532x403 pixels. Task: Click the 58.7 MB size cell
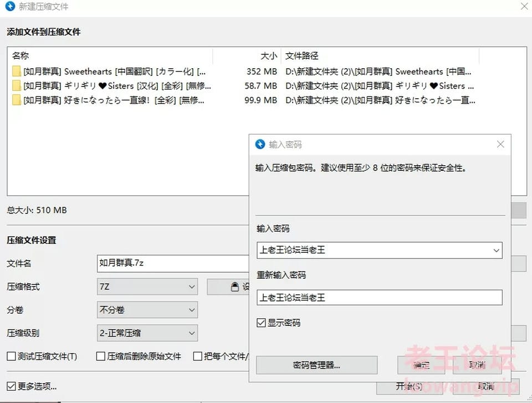tap(260, 86)
